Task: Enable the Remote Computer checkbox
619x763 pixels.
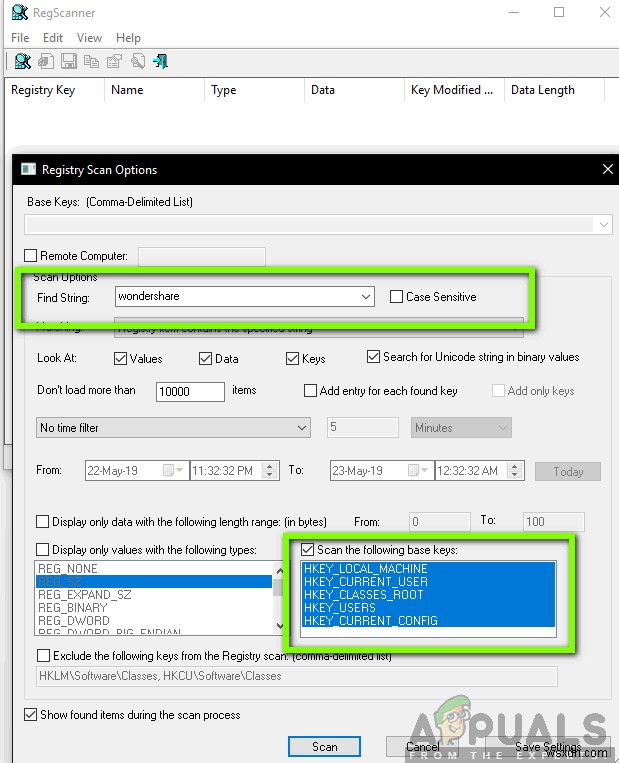Action: tap(30, 255)
